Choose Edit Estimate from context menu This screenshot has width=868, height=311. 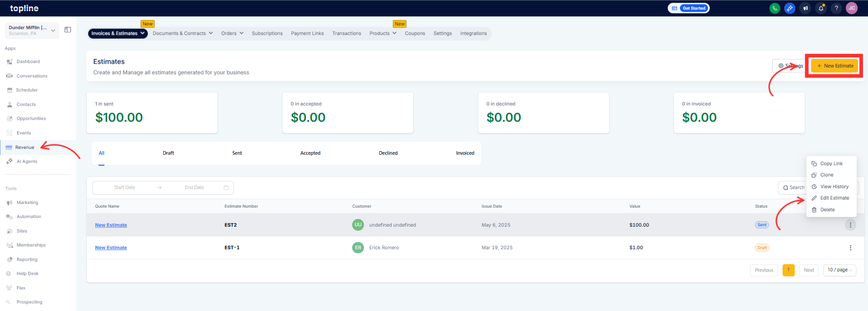pyautogui.click(x=831, y=198)
